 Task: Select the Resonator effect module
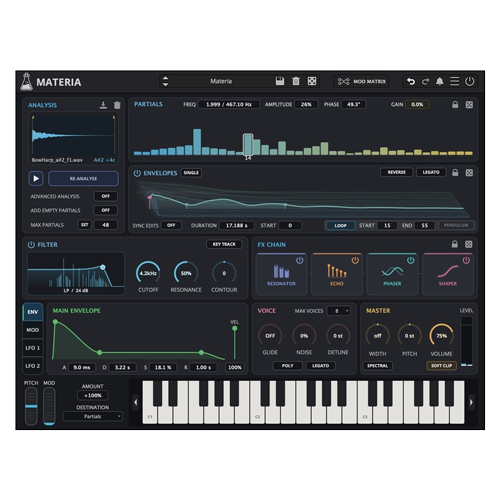coord(281,274)
